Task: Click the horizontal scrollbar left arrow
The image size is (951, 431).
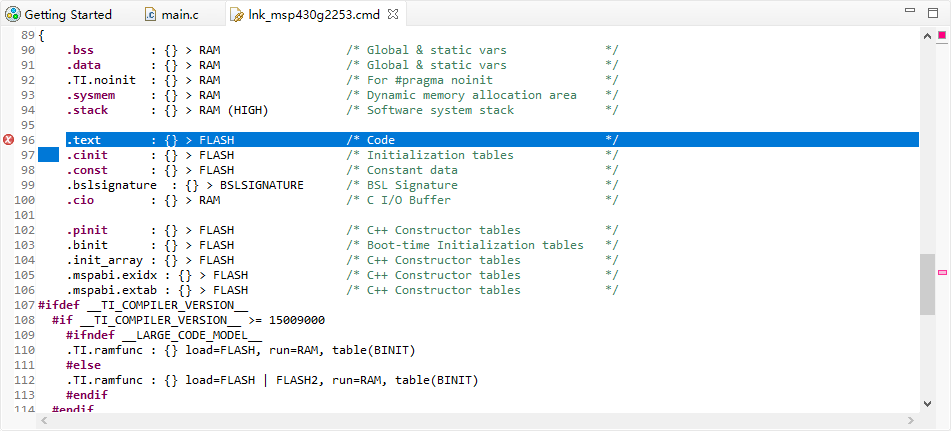Action: point(45,422)
